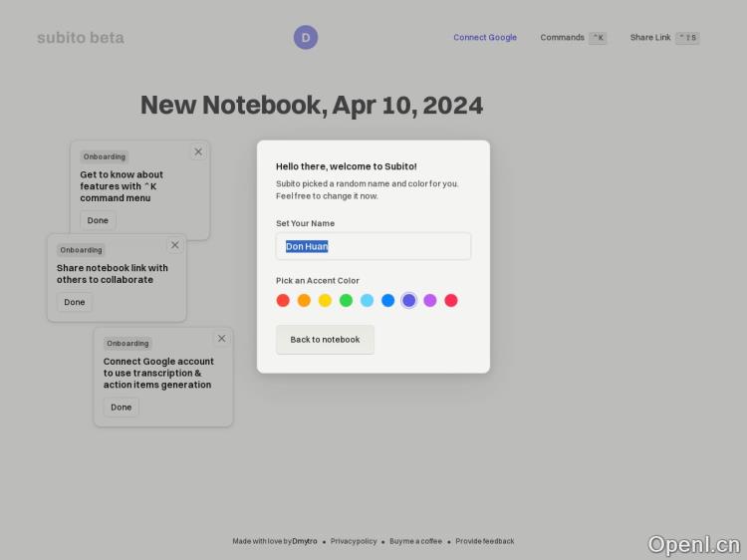Click the Buy me a coffee link
The width and height of the screenshot is (747, 560).
click(415, 541)
